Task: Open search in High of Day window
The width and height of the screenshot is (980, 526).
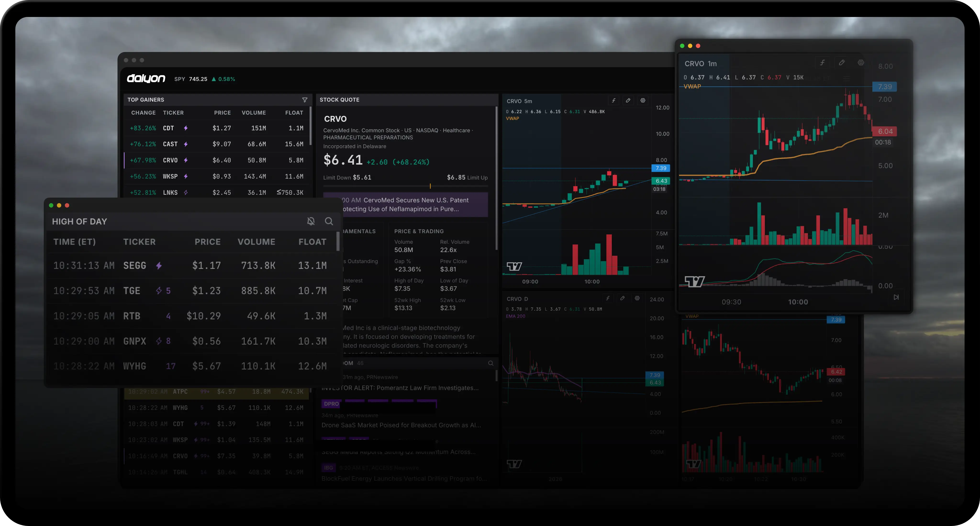Action: click(329, 221)
